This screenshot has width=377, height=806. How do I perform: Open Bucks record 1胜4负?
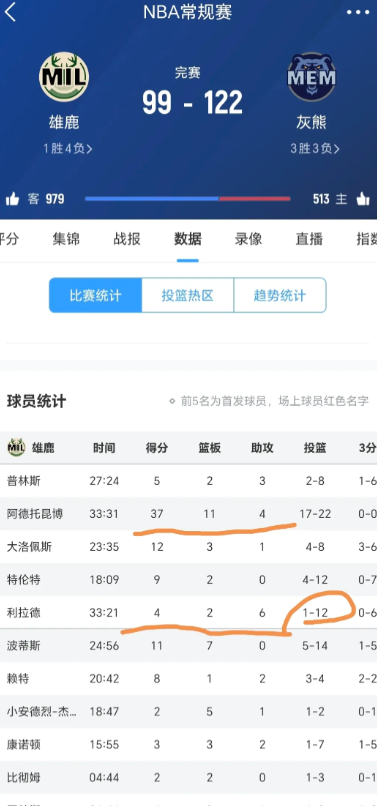[68, 149]
